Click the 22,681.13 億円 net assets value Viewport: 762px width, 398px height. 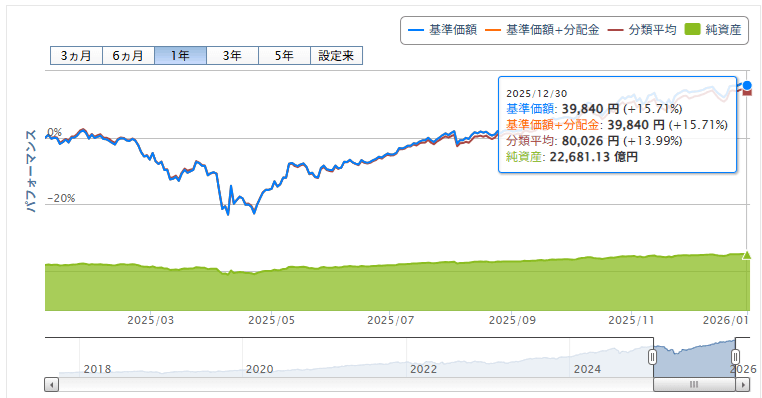[593, 157]
